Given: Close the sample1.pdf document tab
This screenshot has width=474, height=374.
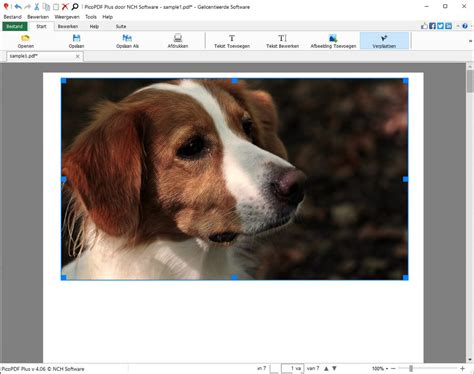Looking at the screenshot, I should coord(78,56).
